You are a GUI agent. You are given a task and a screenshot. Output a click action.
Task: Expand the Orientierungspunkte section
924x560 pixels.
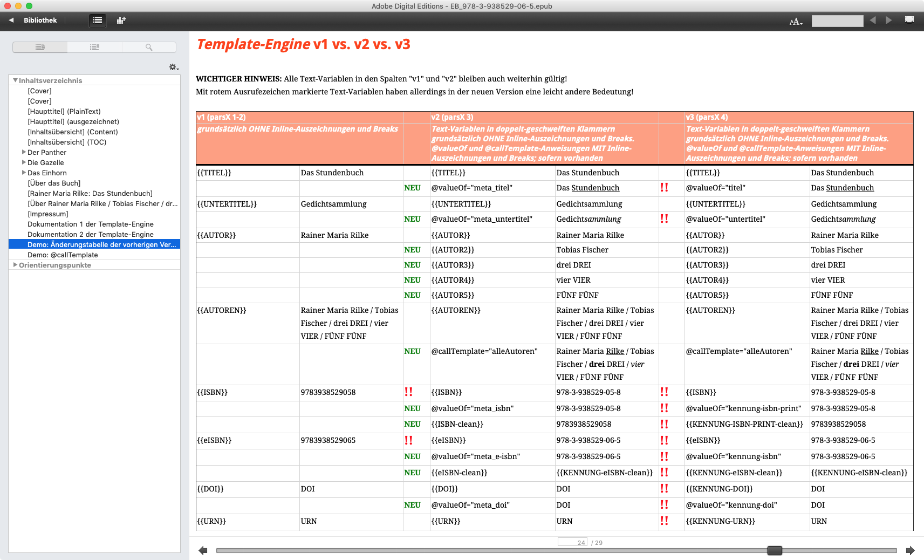point(15,265)
